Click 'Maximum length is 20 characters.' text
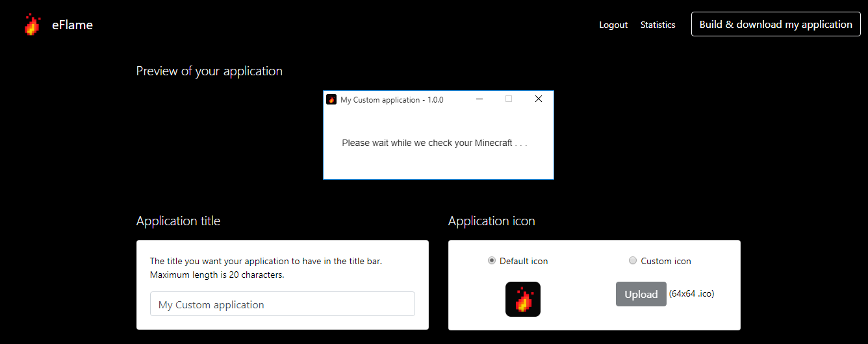This screenshot has width=868, height=344. coord(217,275)
